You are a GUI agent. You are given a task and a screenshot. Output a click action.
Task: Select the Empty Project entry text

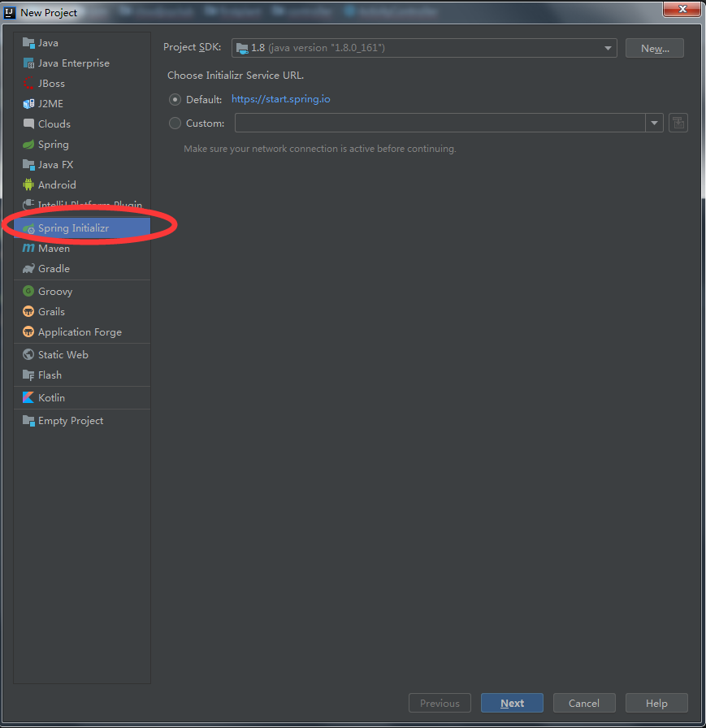tap(71, 421)
